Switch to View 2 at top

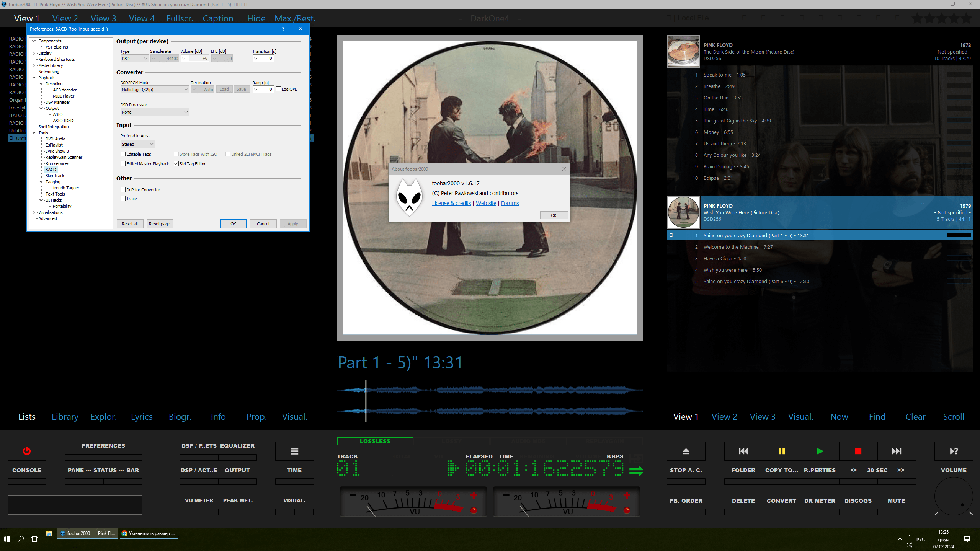click(65, 18)
